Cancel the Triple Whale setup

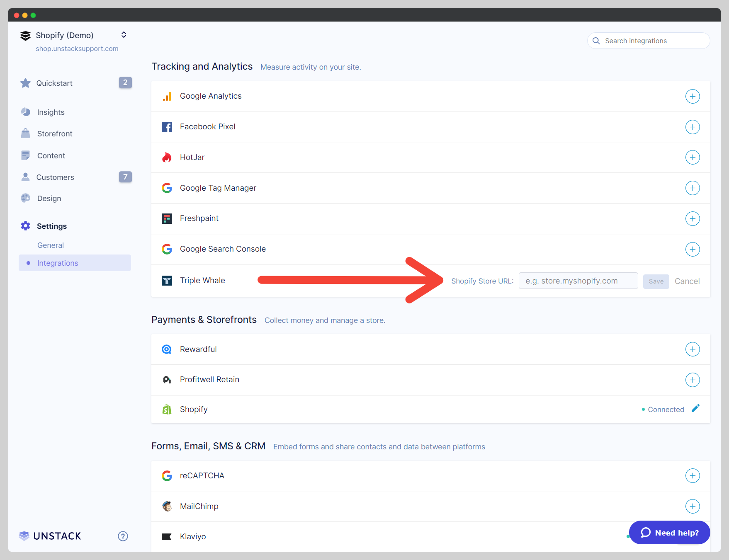pos(687,281)
